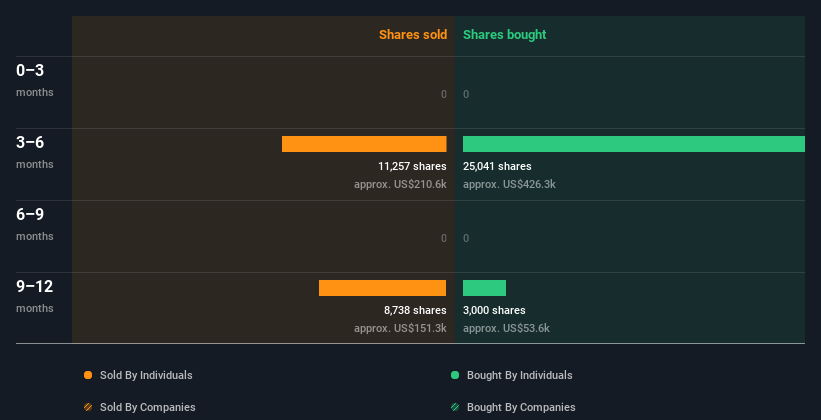Click the approx. US$151.3k text
This screenshot has height=420, width=821.
pos(400,328)
